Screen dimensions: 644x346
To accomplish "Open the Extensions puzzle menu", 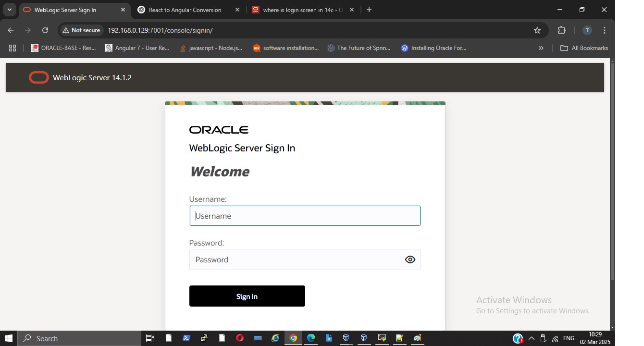I will tap(562, 30).
